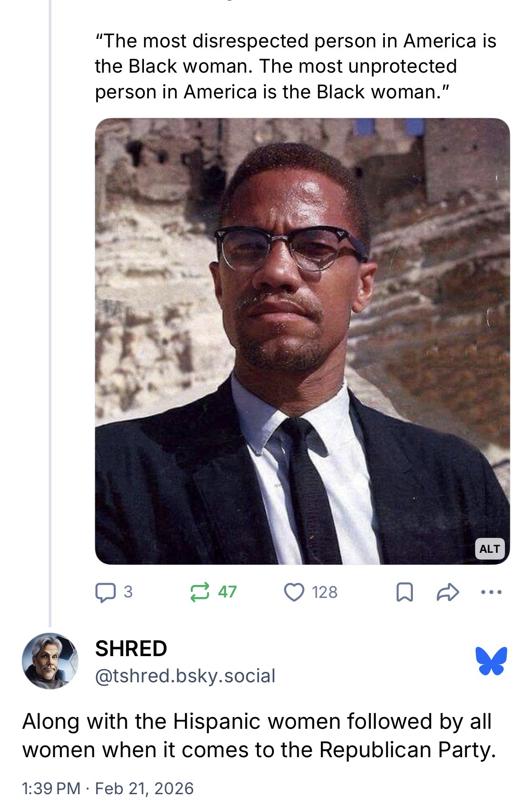The image size is (532, 810).
Task: Open the photo of man in glasses
Action: (302, 341)
